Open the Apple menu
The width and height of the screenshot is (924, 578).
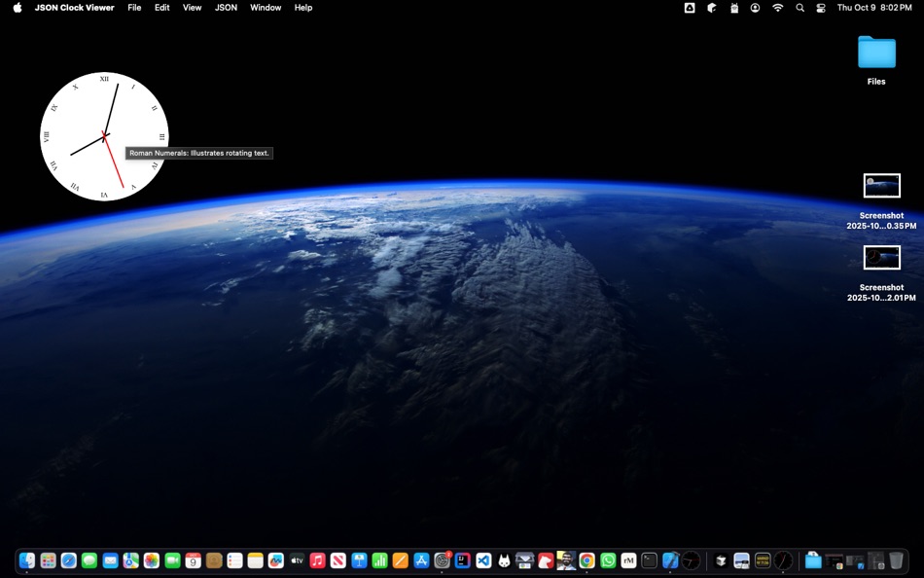15,7
